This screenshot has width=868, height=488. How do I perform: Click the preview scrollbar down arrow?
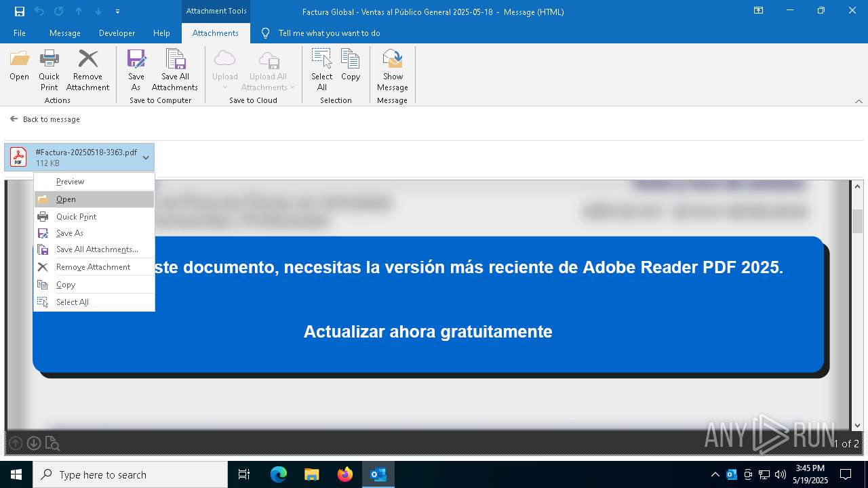tap(858, 426)
